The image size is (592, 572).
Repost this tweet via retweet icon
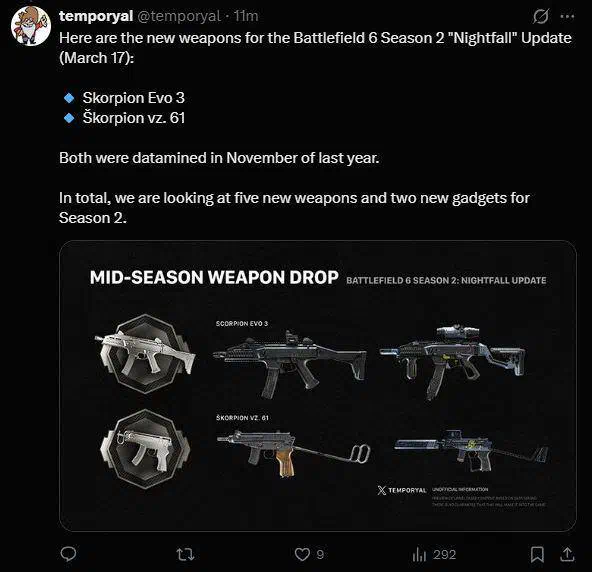[x=185, y=554]
